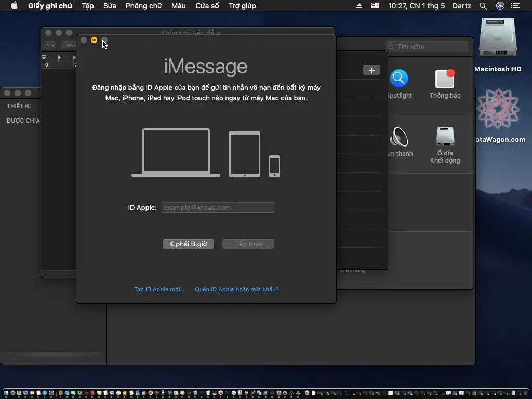
Task: Open the Âm thanh sound preference pane
Action: 400,142
